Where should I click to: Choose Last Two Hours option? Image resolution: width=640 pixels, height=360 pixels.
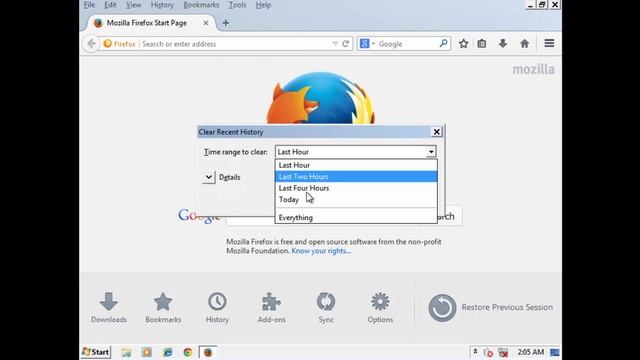pos(356,176)
